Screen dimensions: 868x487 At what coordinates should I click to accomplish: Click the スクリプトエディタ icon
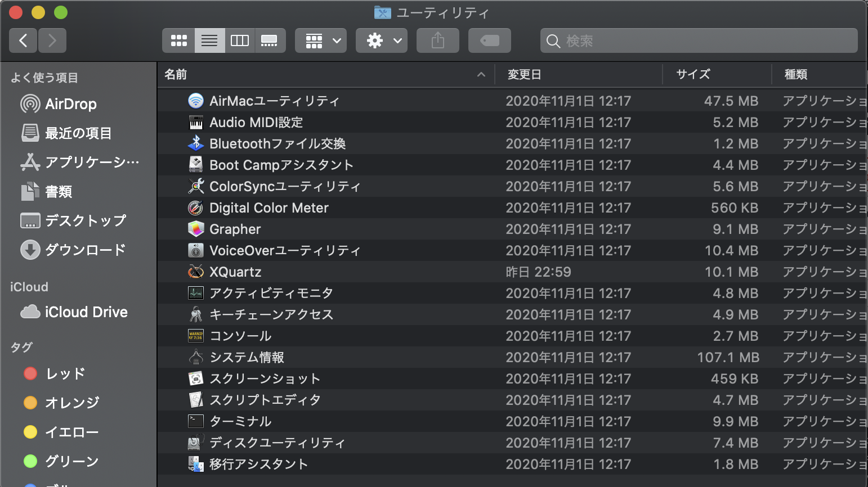tap(195, 400)
